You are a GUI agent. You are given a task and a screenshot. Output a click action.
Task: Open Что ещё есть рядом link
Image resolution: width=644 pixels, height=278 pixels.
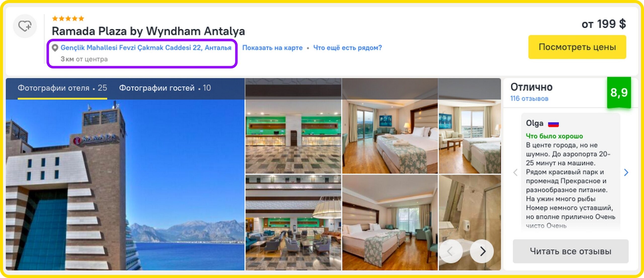click(347, 48)
